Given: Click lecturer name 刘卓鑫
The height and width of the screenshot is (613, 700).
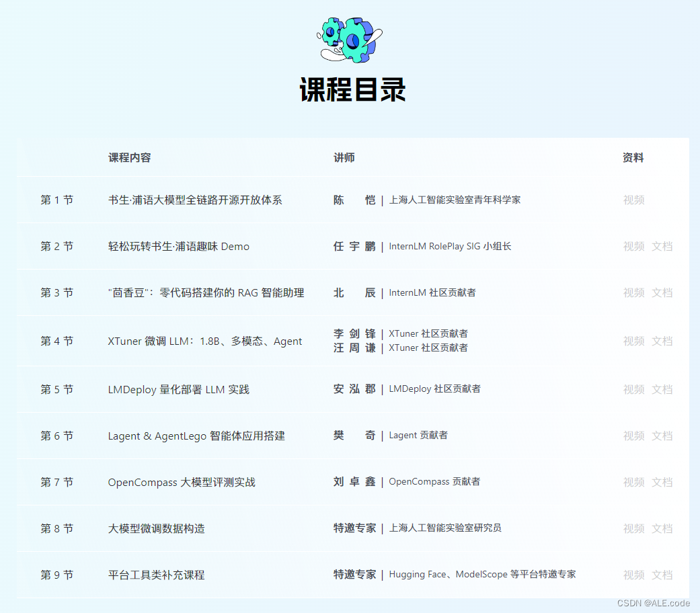Looking at the screenshot, I should [354, 481].
